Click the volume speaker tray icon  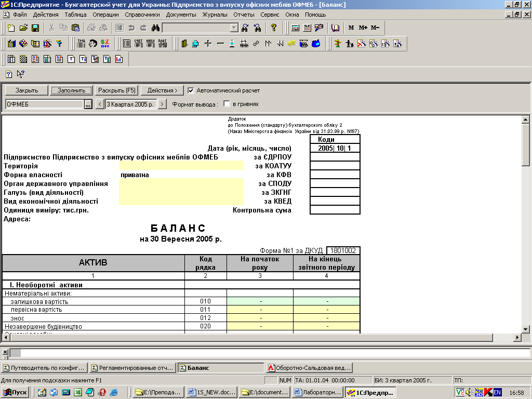tap(469, 393)
